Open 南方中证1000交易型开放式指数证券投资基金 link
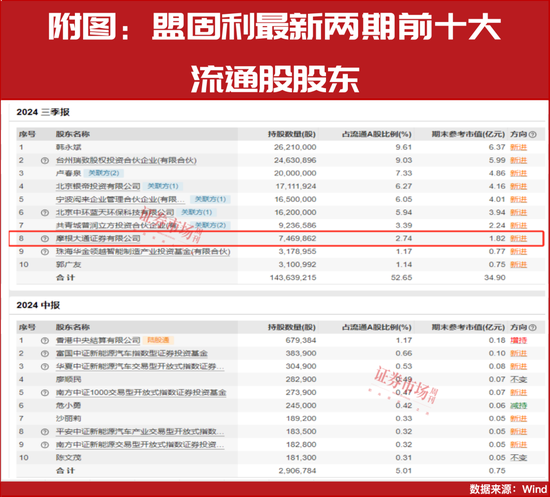The image size is (550, 497). click(141, 392)
